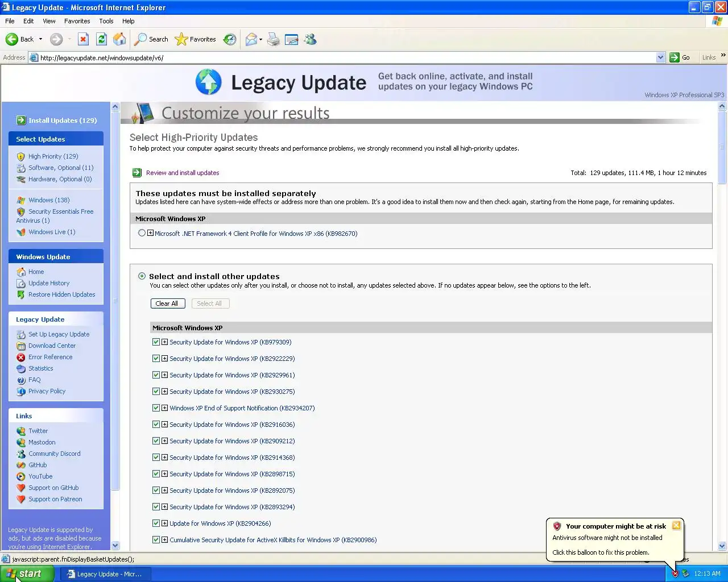Screen dimensions: 728x582
Task: Close the antivirus warning balloon
Action: [x=676, y=525]
